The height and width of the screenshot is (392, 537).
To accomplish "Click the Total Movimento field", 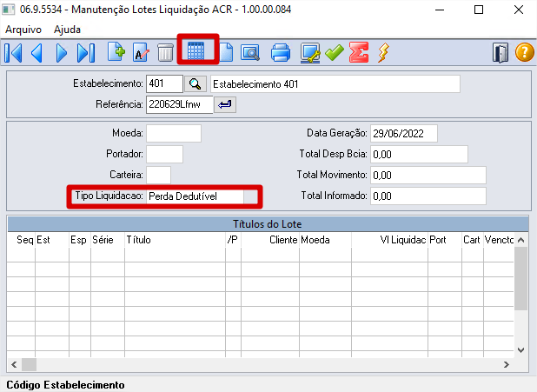I will pyautogui.click(x=428, y=175).
